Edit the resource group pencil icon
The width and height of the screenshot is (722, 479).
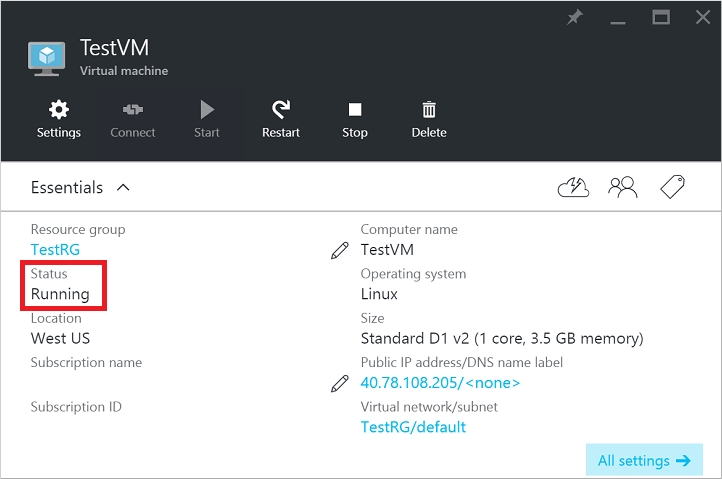(x=339, y=250)
